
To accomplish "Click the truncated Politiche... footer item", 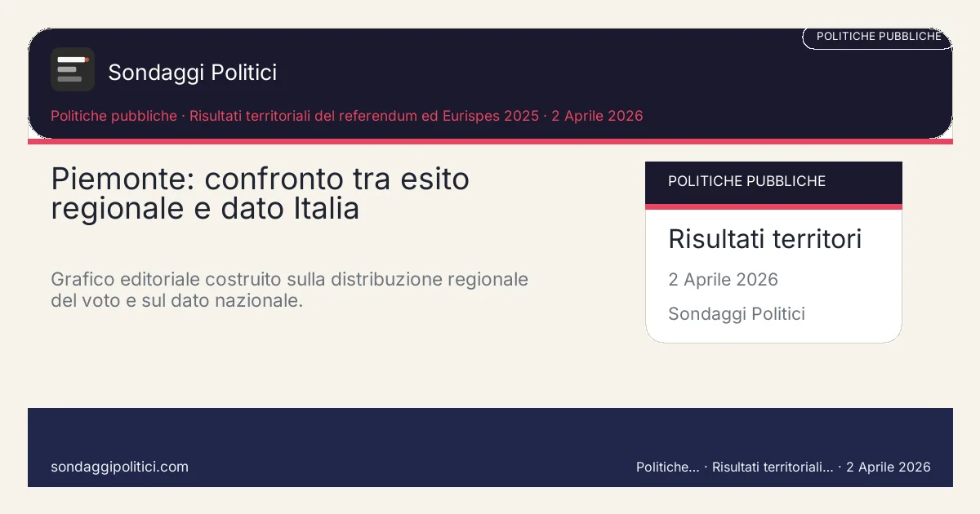I will click(667, 467).
